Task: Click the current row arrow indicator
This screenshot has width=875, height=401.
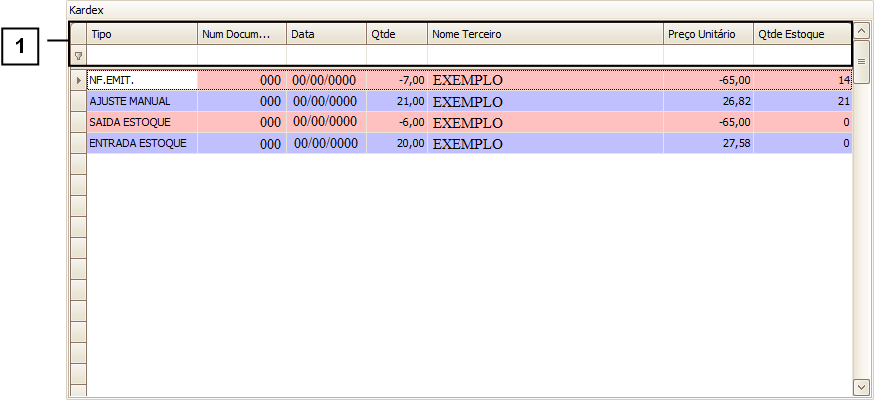Action: [x=78, y=79]
